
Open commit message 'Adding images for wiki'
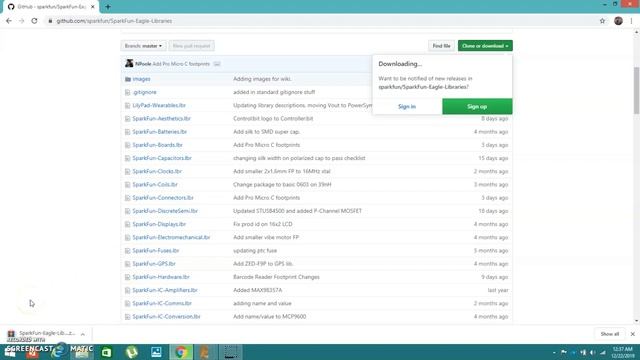click(x=262, y=79)
